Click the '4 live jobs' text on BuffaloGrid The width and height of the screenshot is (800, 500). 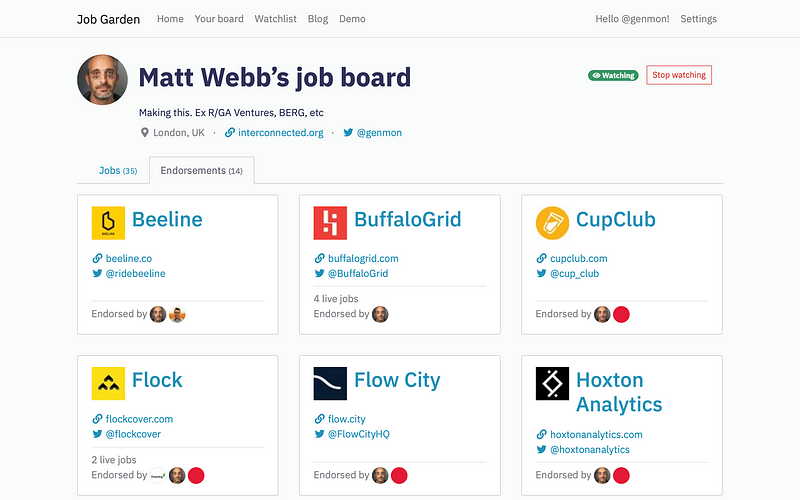point(336,299)
